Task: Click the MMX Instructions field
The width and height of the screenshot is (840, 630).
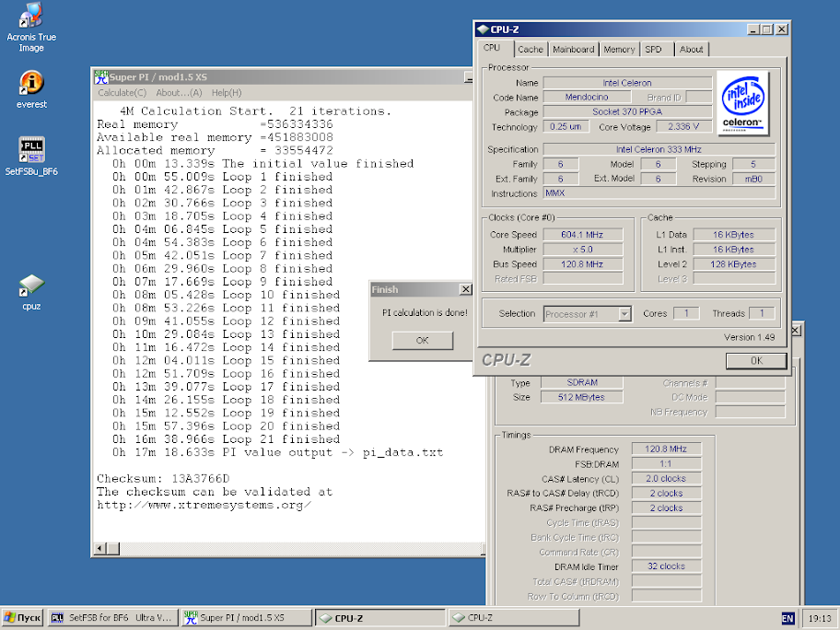Action: (659, 192)
